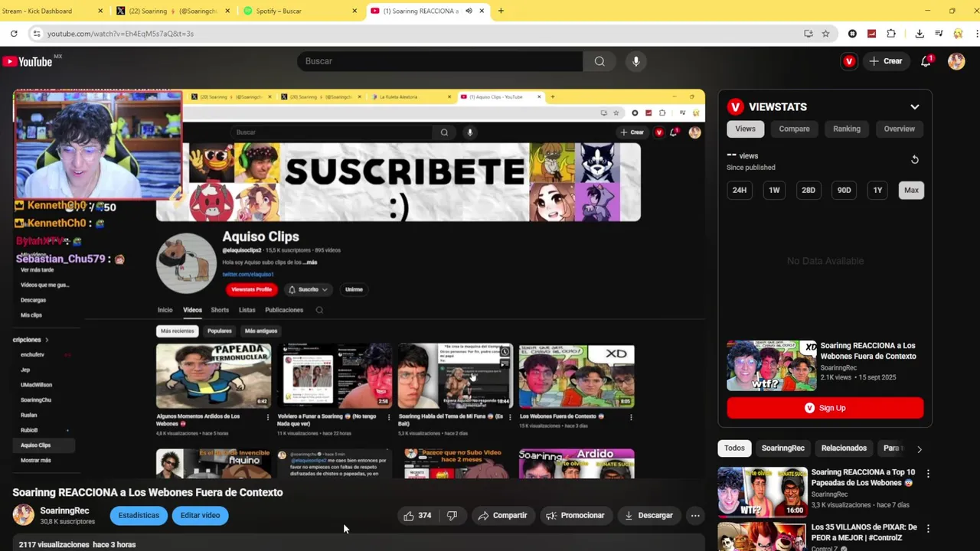Screen dimensions: 980x551
Task: Open the Extensions puzzle icon
Action: (891, 34)
